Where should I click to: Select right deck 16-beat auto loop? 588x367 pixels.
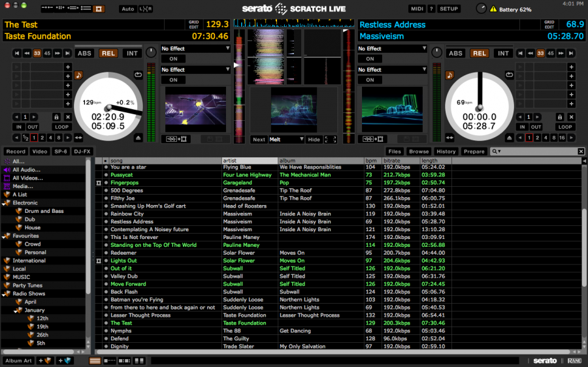coord(562,138)
